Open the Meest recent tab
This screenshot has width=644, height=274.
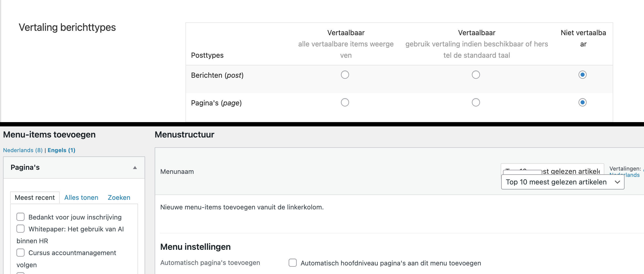tap(35, 198)
